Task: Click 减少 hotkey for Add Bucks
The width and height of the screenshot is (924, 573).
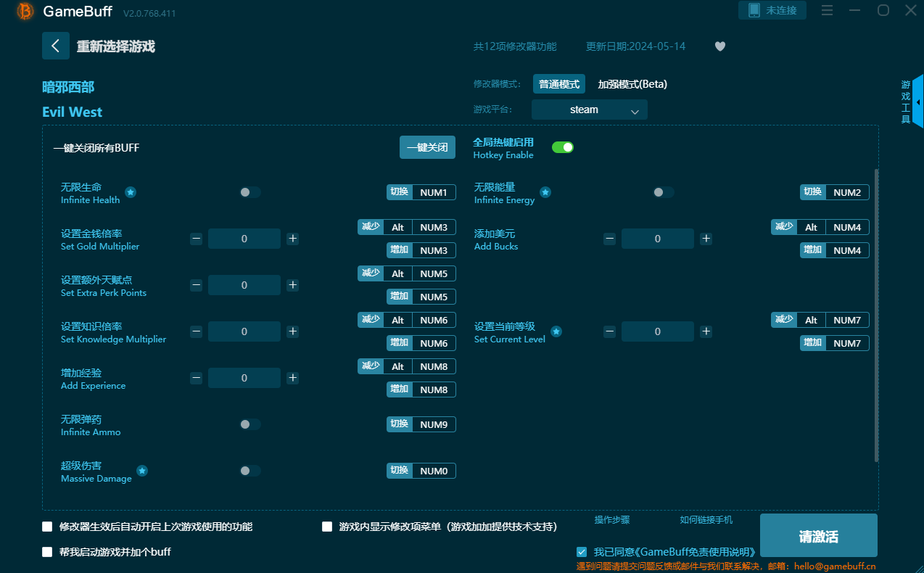Action: (x=784, y=227)
